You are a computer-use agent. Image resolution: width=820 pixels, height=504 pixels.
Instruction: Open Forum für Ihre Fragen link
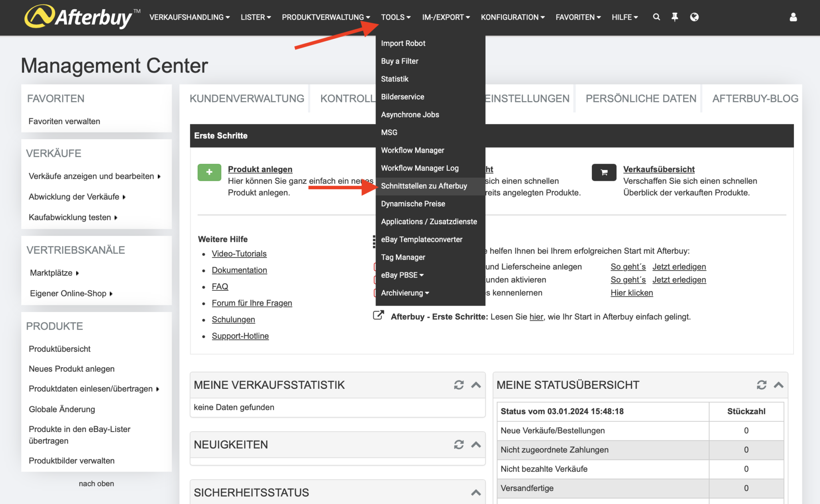click(252, 303)
